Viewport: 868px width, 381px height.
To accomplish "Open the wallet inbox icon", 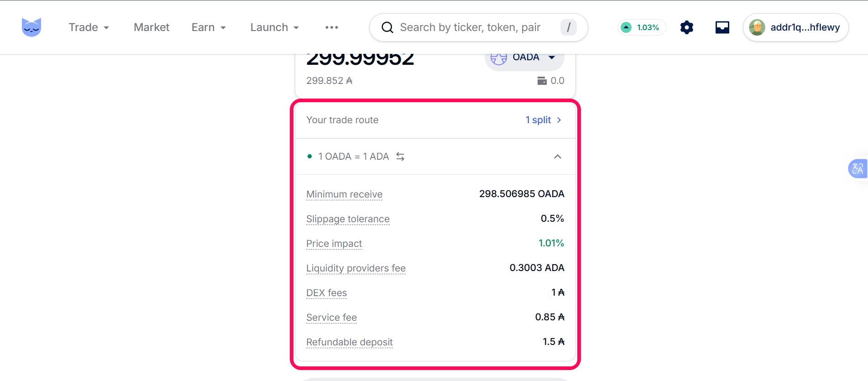I will (722, 27).
